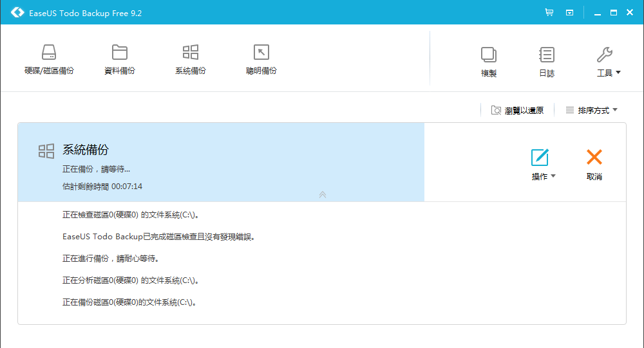This screenshot has height=348, width=644.
Task: Select log line 正在分析磁區0(硬碟0)
Action: coord(131,280)
